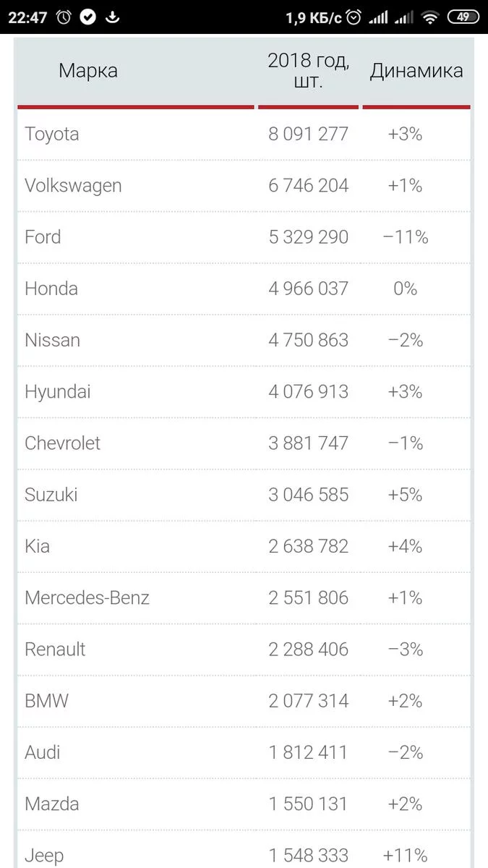Select the Volkswagen brand name
The width and height of the screenshot is (488, 868).
(x=73, y=185)
